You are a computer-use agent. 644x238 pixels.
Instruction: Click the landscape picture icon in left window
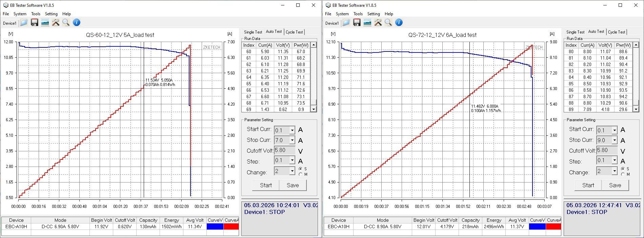click(x=45, y=23)
